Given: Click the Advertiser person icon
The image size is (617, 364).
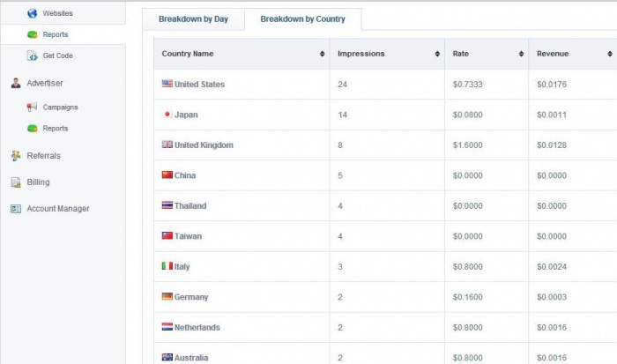Looking at the screenshot, I should tap(16, 84).
